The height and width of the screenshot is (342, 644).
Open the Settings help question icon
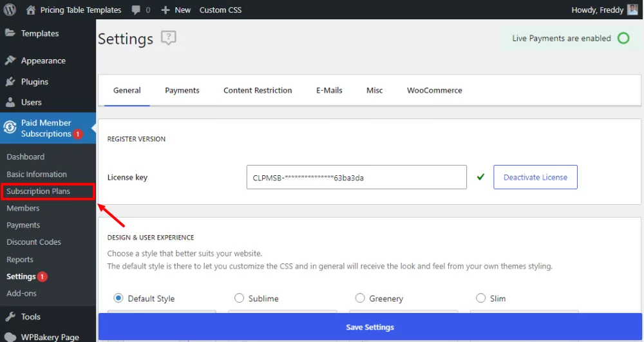pyautogui.click(x=168, y=38)
